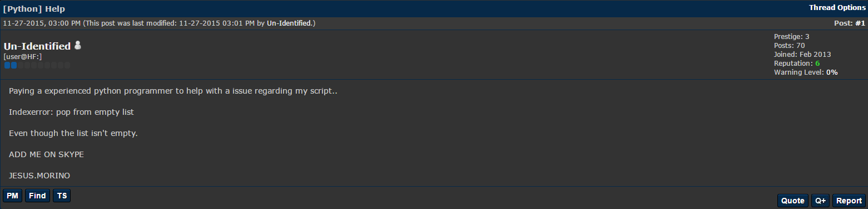868x209 pixels.
Task: Click the [user@HF:] user title
Action: [23, 57]
